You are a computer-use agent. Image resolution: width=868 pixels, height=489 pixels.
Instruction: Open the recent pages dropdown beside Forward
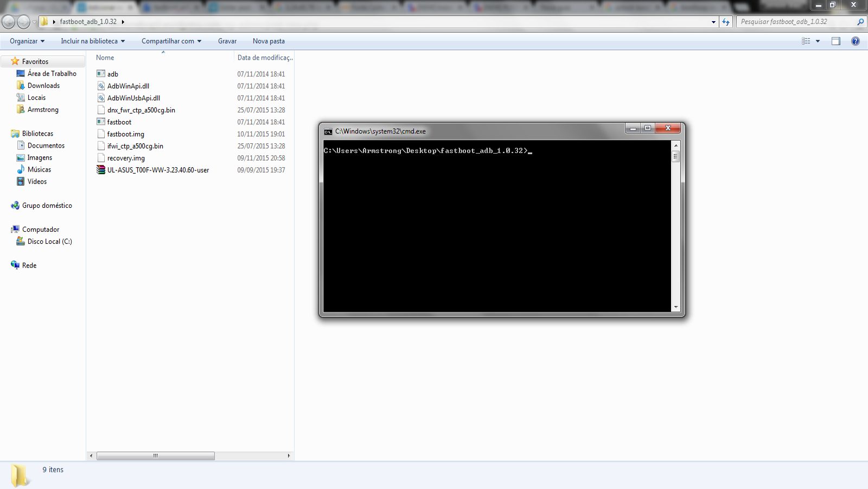click(34, 22)
